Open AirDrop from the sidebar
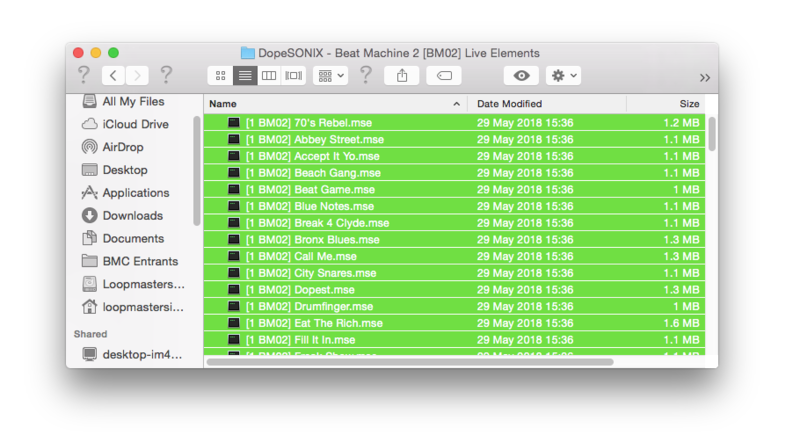The height and width of the screenshot is (442, 800). tap(125, 147)
